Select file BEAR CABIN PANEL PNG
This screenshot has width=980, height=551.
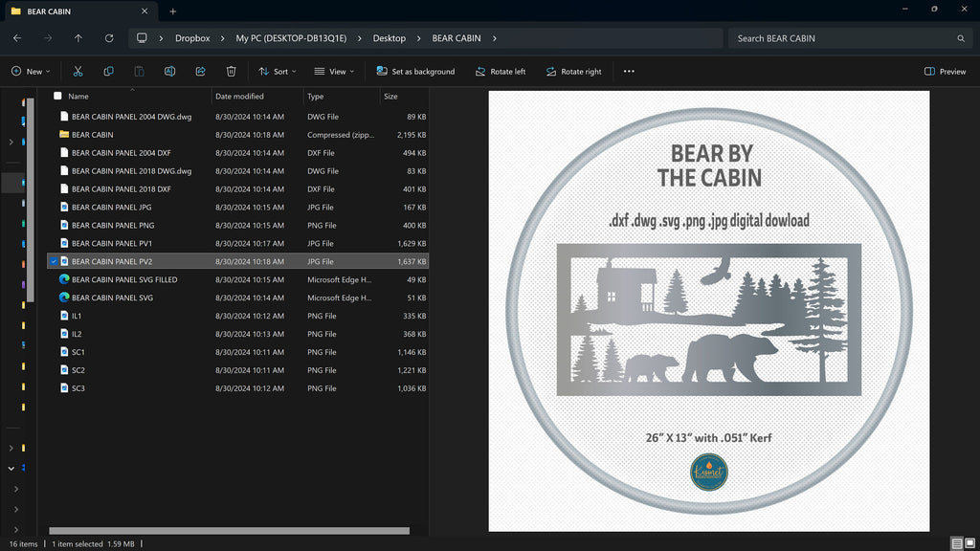[x=237, y=225]
